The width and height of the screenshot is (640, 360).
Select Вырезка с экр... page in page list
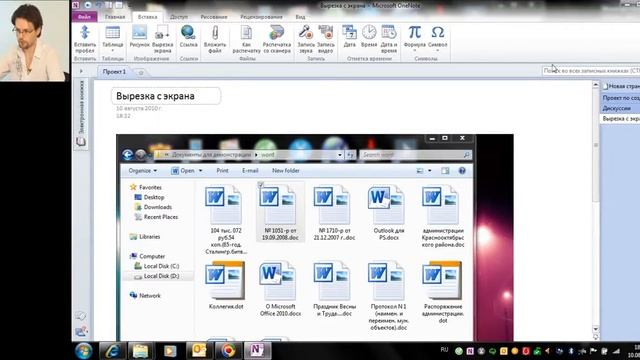click(621, 118)
